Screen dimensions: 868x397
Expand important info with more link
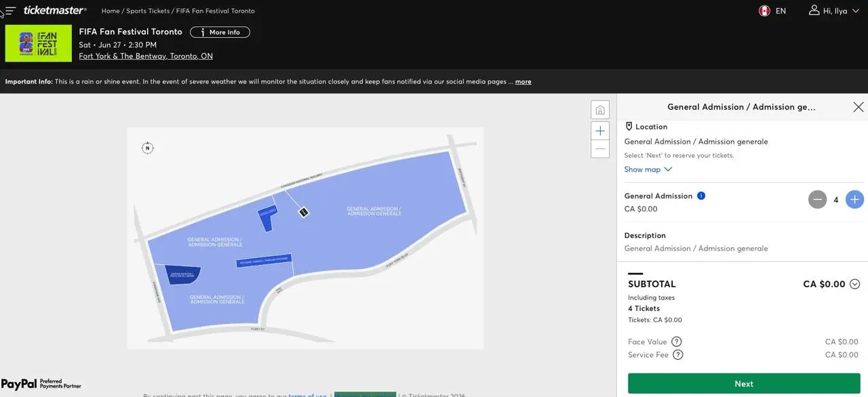click(x=523, y=81)
